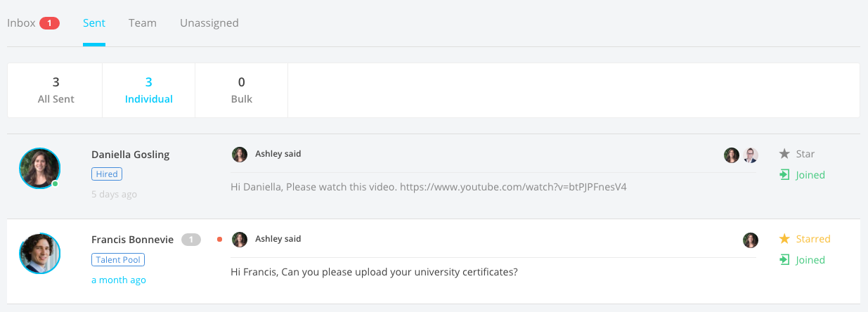Image resolution: width=868 pixels, height=312 pixels.
Task: Click the Joined icon in Francis's row
Action: click(x=784, y=260)
